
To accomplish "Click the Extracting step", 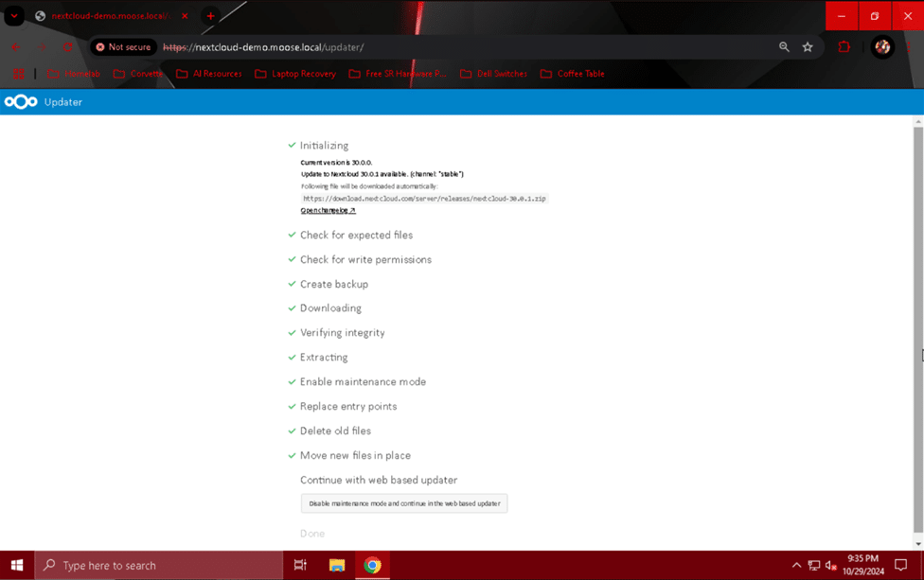I will point(324,358).
